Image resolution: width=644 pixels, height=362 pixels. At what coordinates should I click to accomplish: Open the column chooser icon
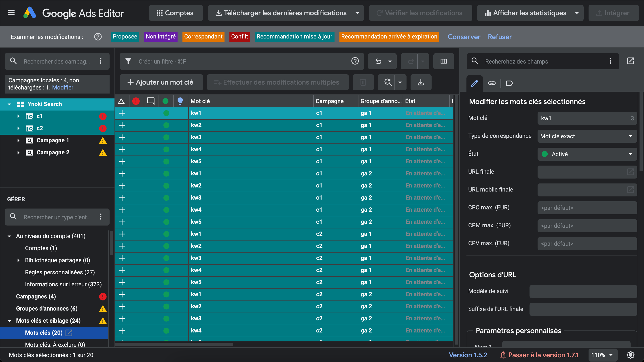tap(443, 61)
